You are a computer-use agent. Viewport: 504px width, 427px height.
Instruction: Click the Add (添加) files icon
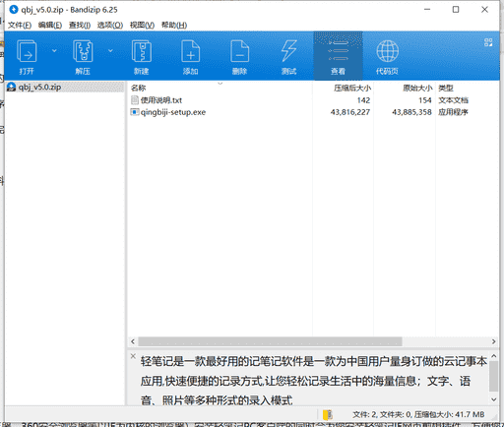191,56
